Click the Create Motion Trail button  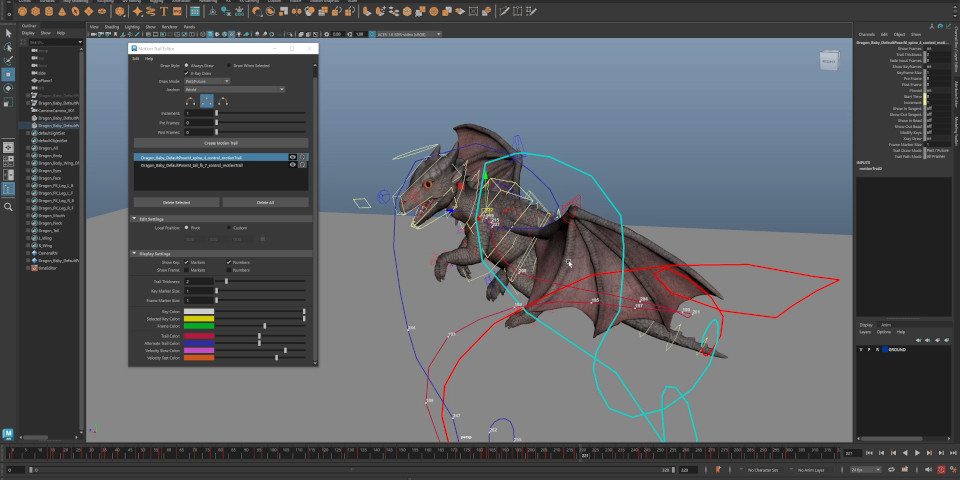[221, 143]
